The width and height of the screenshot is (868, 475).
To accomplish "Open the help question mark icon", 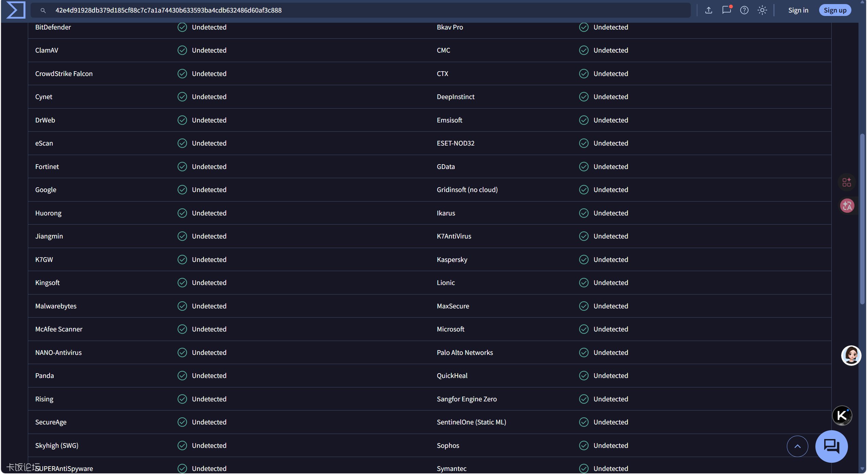I will pos(744,10).
